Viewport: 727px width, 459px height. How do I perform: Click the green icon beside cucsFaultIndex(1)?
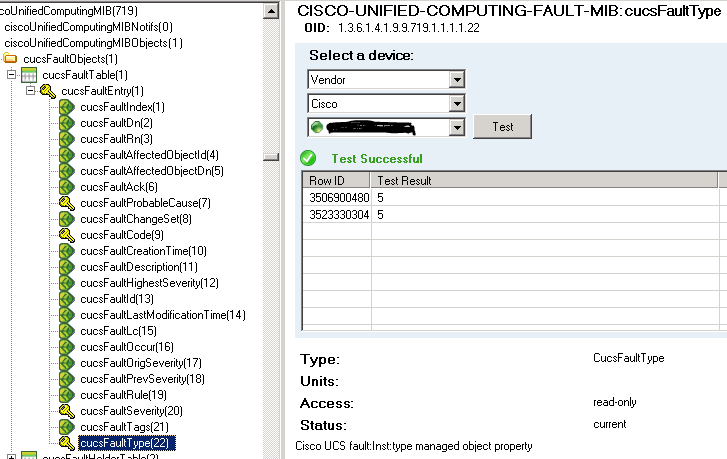(x=67, y=107)
